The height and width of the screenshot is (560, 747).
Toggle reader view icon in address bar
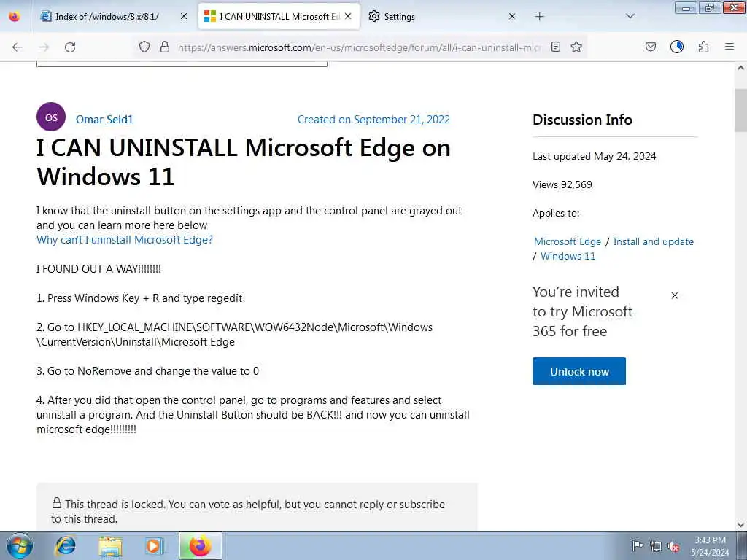click(x=555, y=47)
